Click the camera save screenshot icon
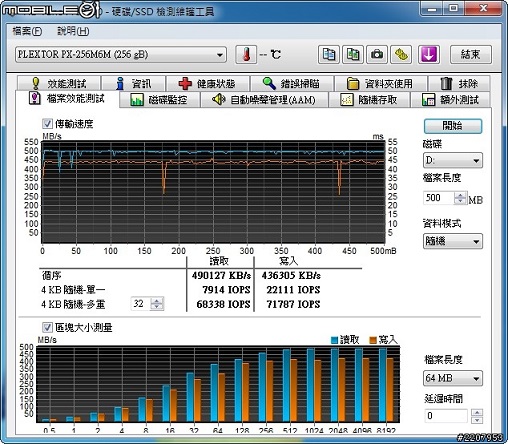This screenshot has height=444, width=508. pos(377,54)
